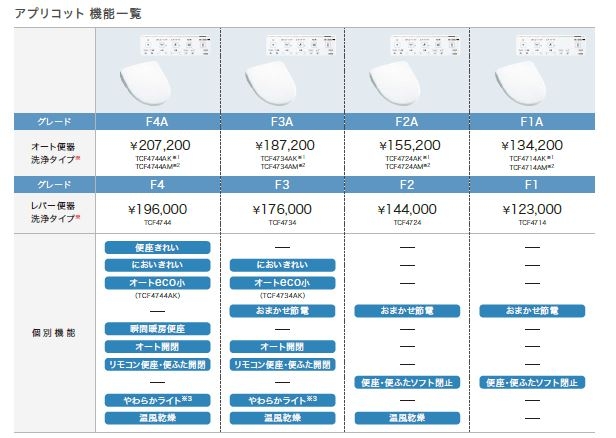
Task: Click the F2A grade header cell
Action: click(x=407, y=122)
